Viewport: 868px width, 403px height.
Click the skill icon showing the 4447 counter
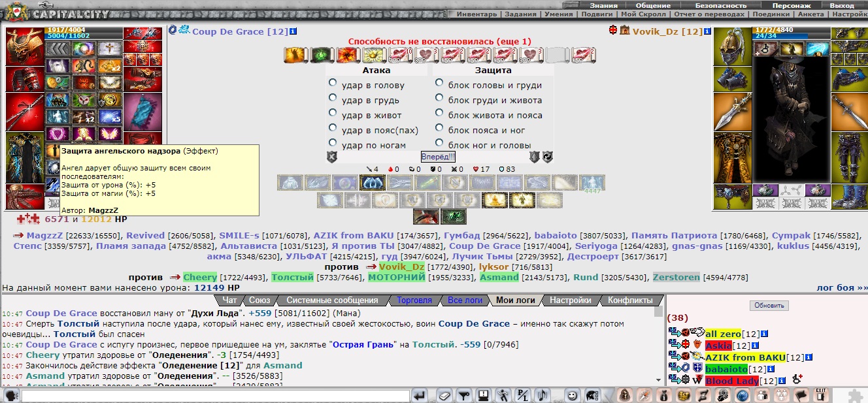(x=592, y=183)
